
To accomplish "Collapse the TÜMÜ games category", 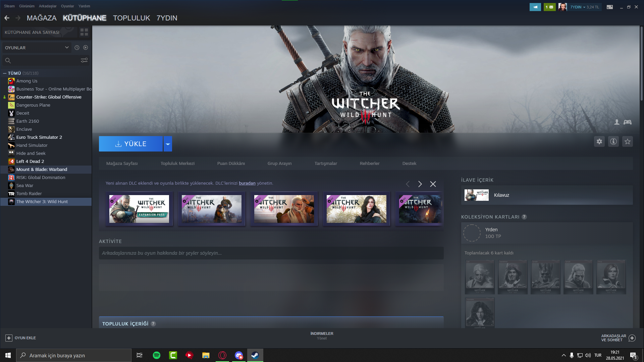I will pos(5,73).
